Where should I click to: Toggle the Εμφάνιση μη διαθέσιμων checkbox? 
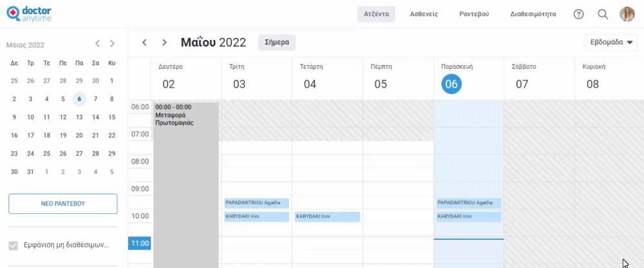14,246
